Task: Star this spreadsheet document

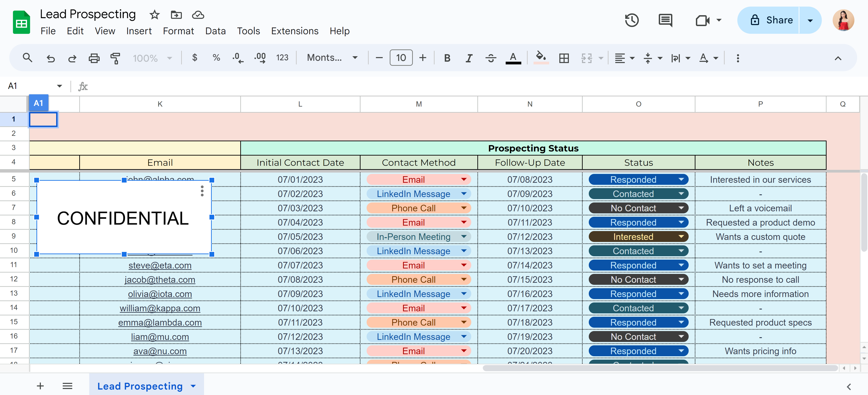Action: tap(154, 15)
